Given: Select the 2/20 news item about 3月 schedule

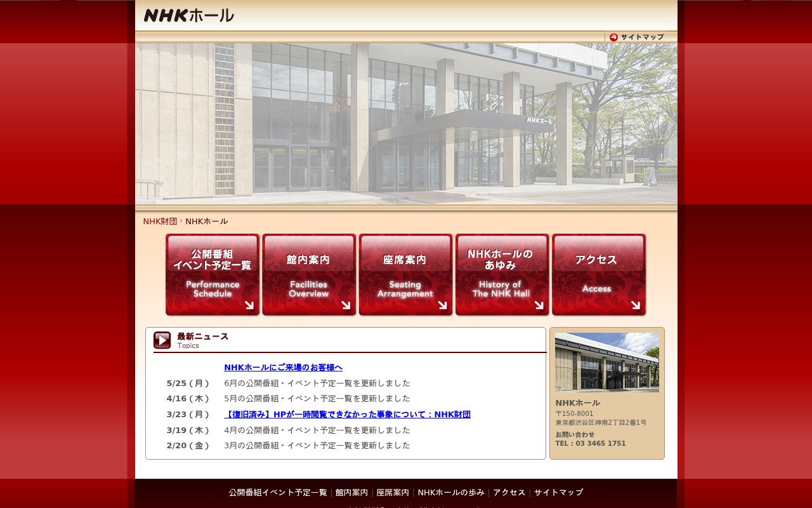Looking at the screenshot, I should [x=317, y=446].
